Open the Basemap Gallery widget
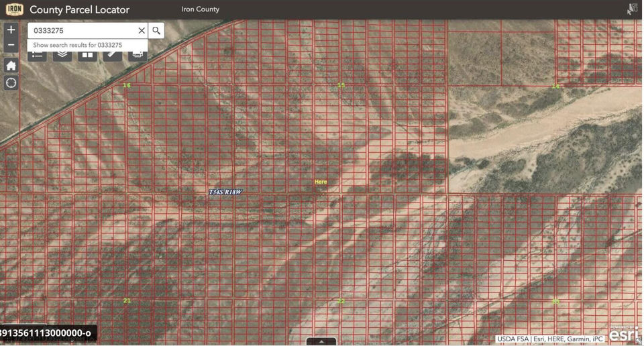 87,56
